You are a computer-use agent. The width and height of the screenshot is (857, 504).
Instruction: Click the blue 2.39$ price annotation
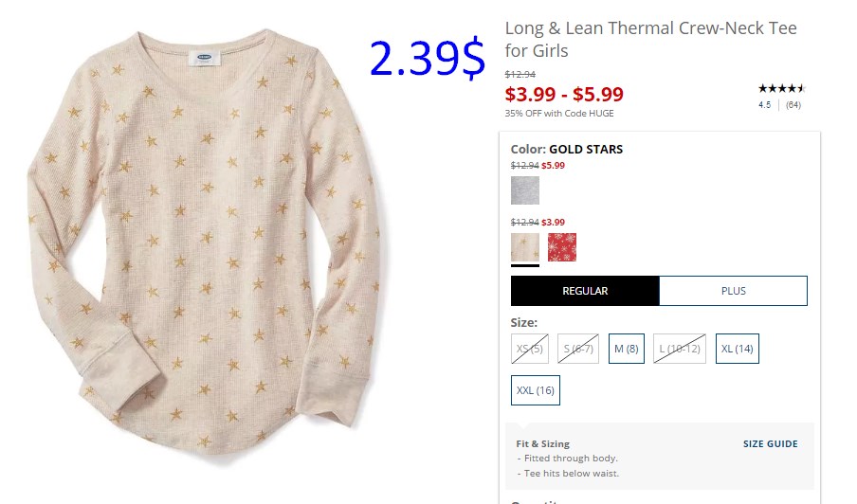[x=428, y=58]
